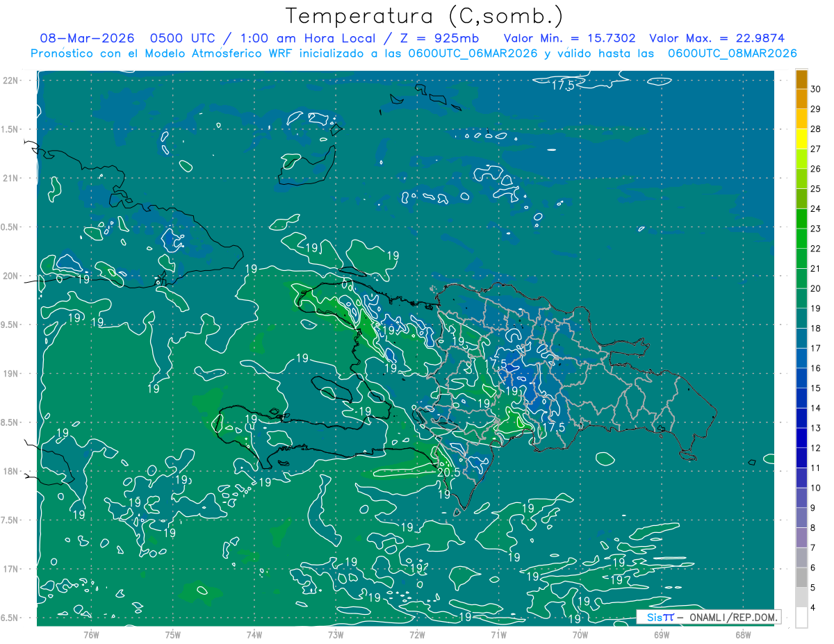Click the '22N' latitude label
This screenshot has width=834, height=644.
pyautogui.click(x=11, y=81)
